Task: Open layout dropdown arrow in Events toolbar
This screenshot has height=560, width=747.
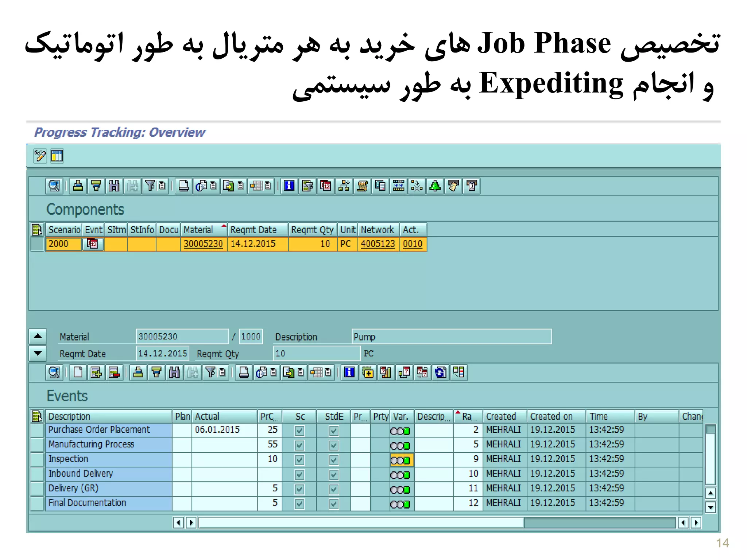Action: click(328, 373)
